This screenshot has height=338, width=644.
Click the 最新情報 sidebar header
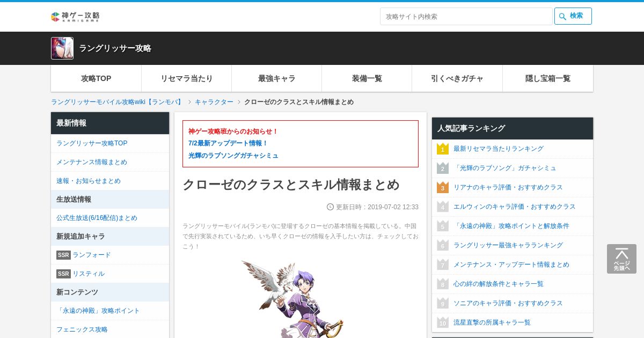click(110, 123)
